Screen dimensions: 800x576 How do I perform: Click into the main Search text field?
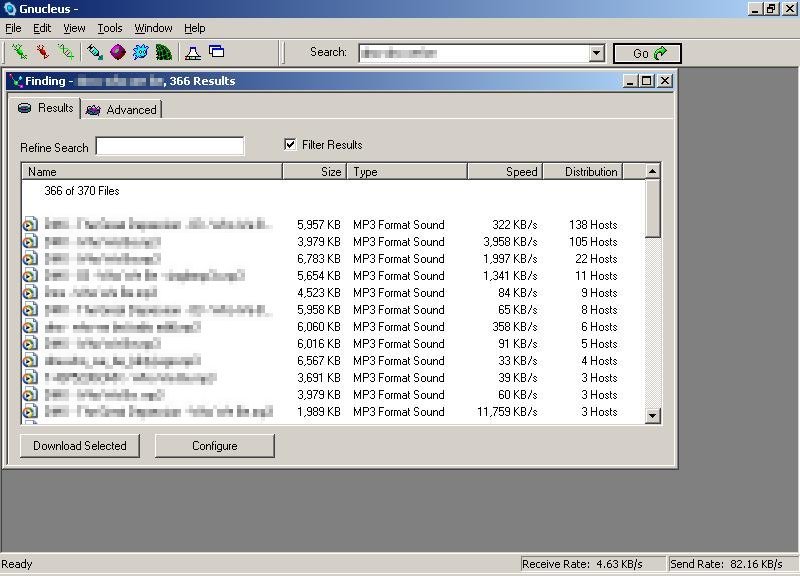click(474, 53)
